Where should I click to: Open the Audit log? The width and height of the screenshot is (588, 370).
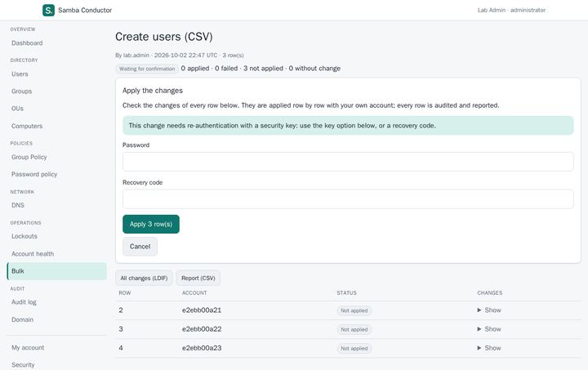click(24, 302)
